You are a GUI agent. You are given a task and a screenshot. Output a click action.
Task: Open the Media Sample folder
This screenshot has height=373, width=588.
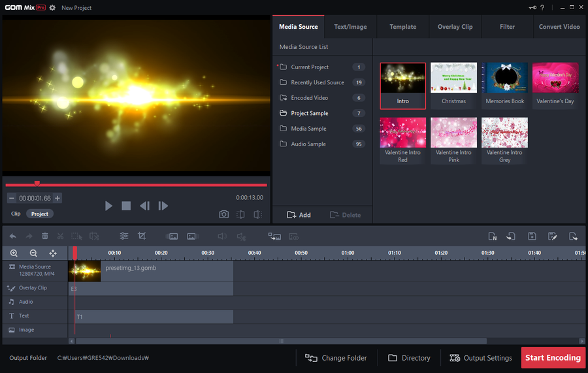(308, 129)
